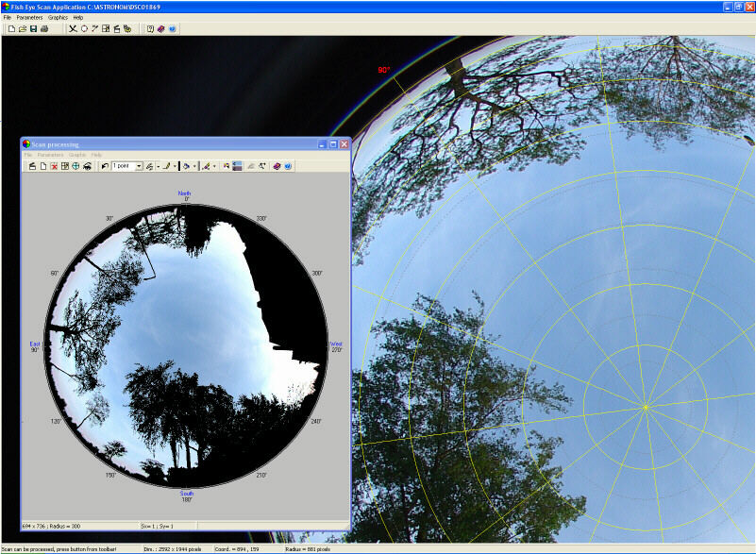
Task: Close the Scan processing window
Action: click(x=344, y=144)
